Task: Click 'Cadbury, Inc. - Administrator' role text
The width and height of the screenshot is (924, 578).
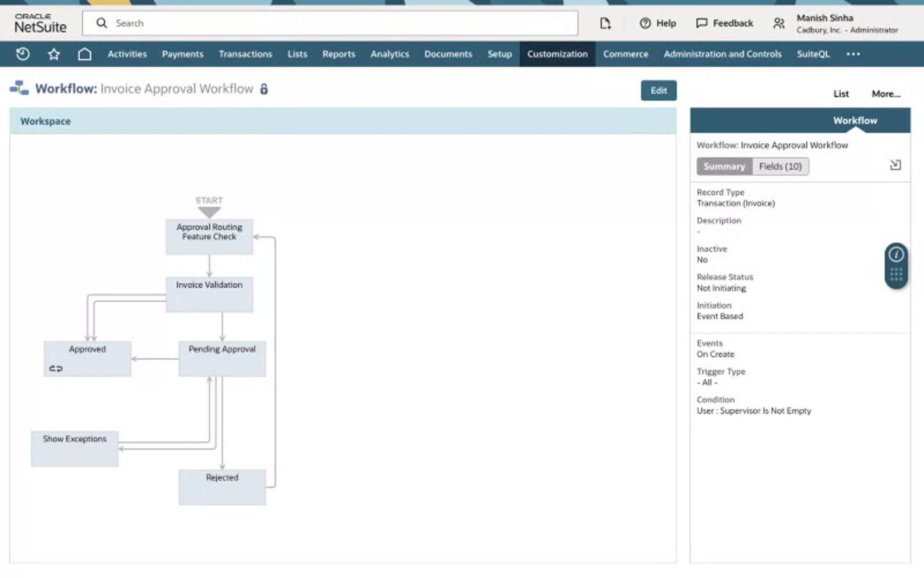Action: pos(847,30)
